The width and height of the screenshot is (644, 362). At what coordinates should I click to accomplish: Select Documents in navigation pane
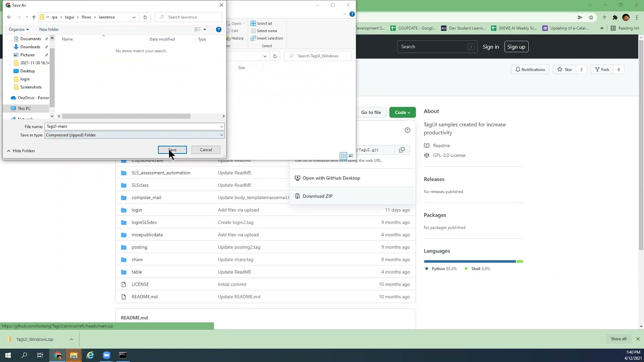[x=30, y=39]
